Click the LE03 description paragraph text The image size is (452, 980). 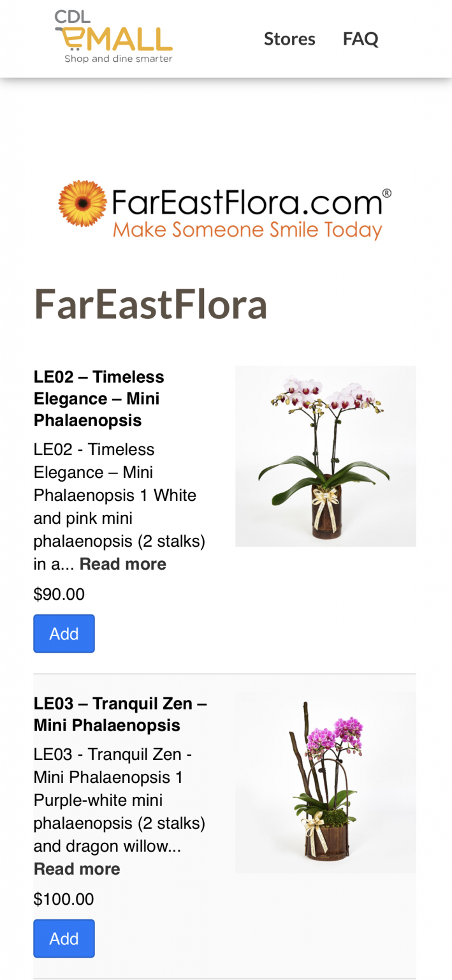pos(120,800)
